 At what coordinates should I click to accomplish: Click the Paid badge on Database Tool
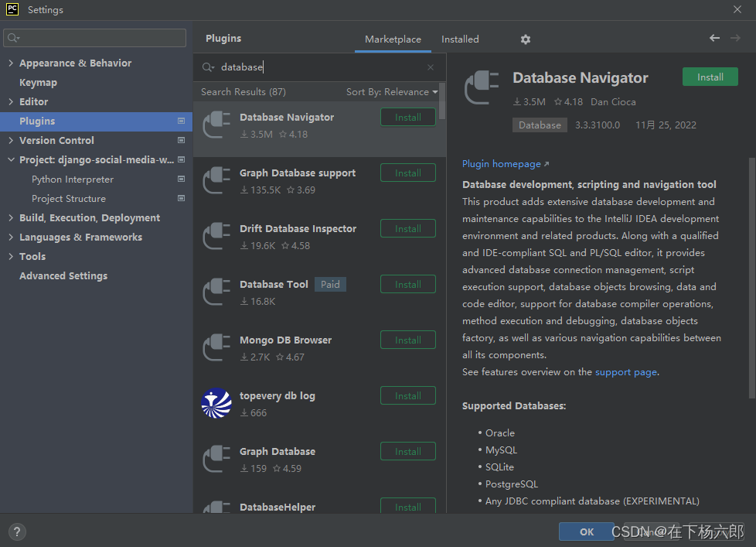(x=330, y=284)
